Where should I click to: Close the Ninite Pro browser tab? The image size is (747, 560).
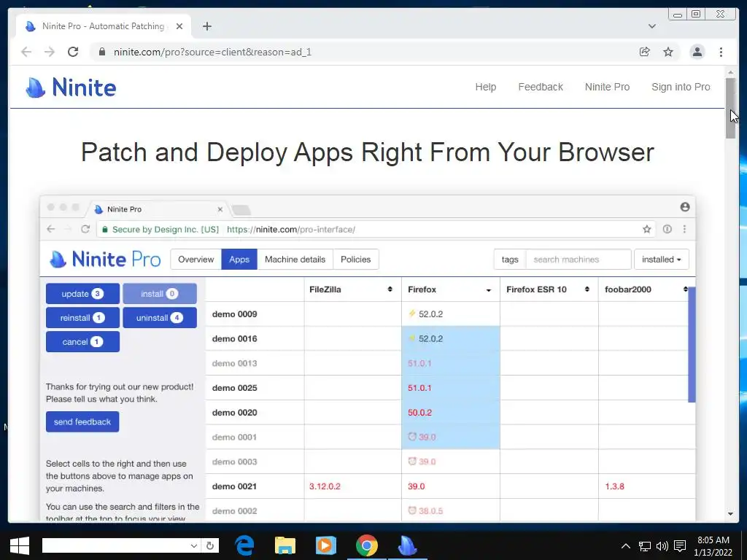(179, 26)
